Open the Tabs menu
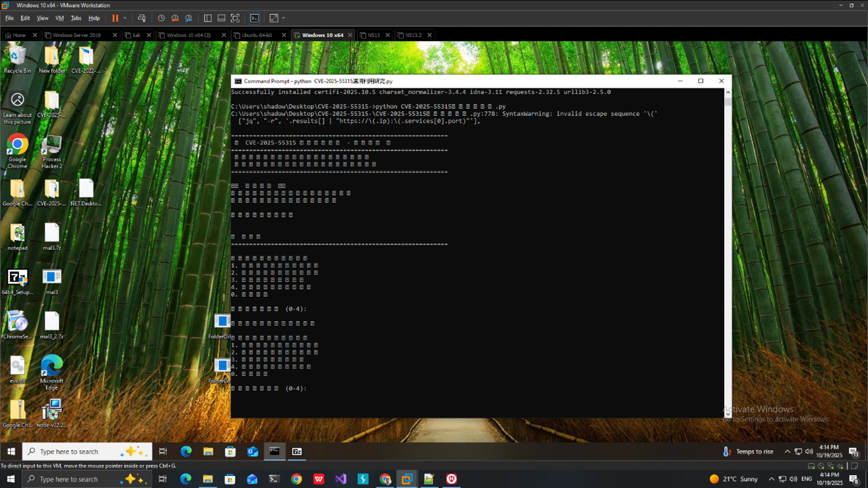Screen dimensions: 868x488 click(76, 18)
